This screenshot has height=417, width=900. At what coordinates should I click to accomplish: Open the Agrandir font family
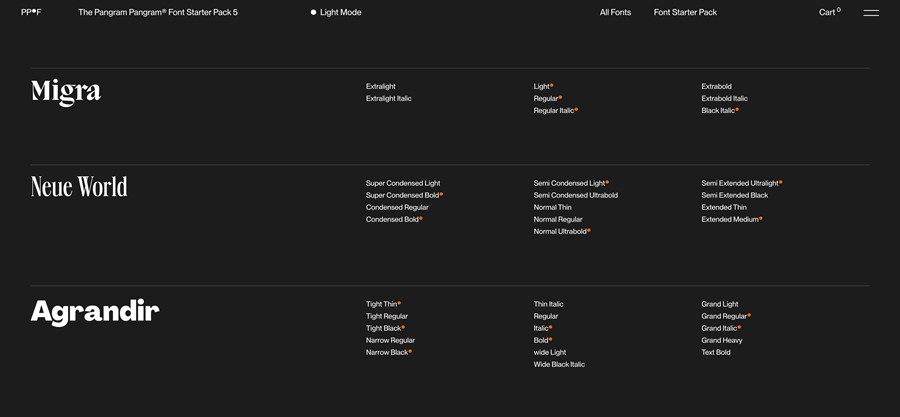[95, 313]
